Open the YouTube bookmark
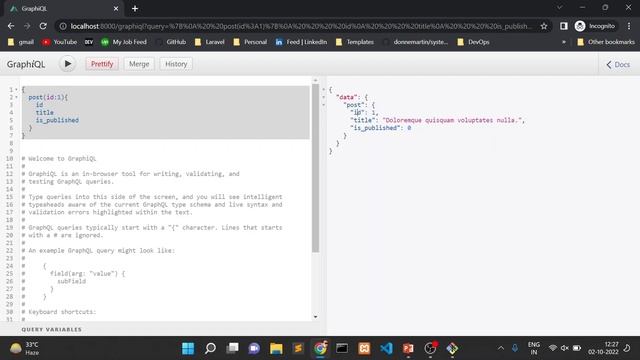The height and width of the screenshot is (360, 640). tap(59, 42)
